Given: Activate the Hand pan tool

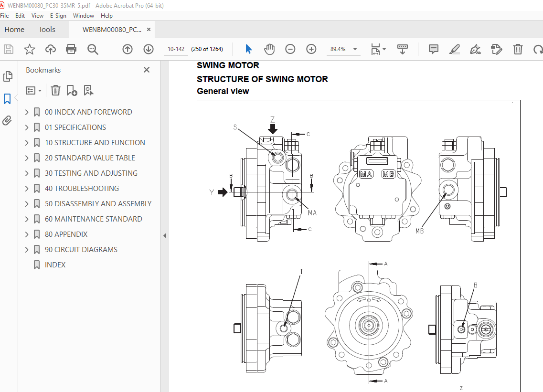Looking at the screenshot, I should (269, 49).
